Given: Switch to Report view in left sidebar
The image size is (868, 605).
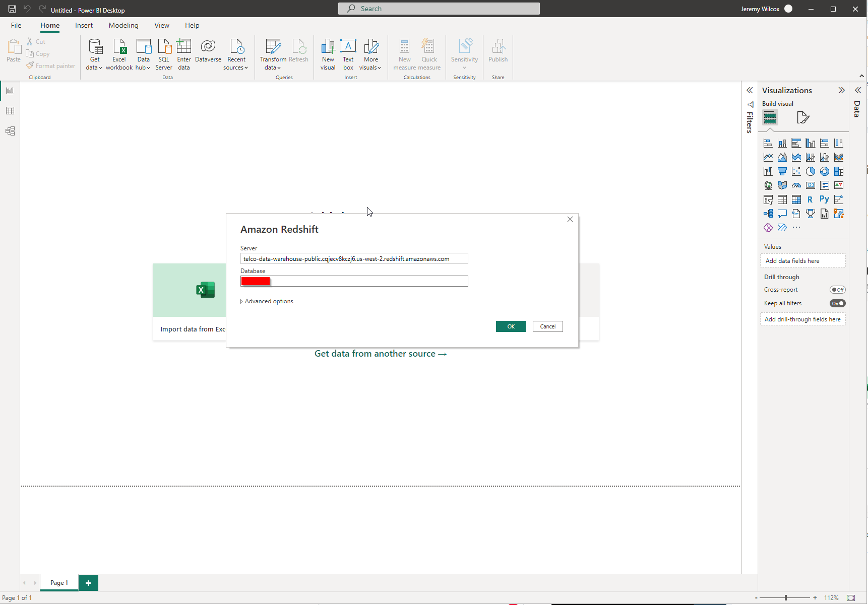Looking at the screenshot, I should pyautogui.click(x=10, y=91).
